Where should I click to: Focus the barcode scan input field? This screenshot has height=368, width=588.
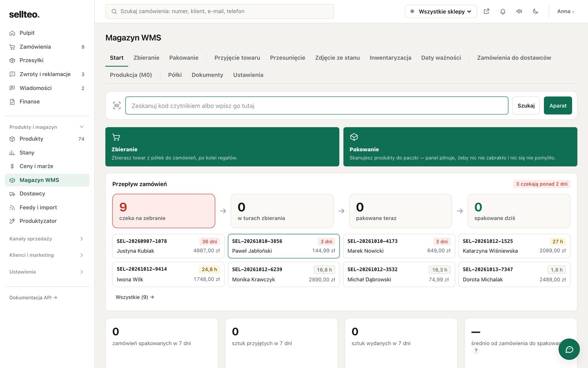pos(317,106)
